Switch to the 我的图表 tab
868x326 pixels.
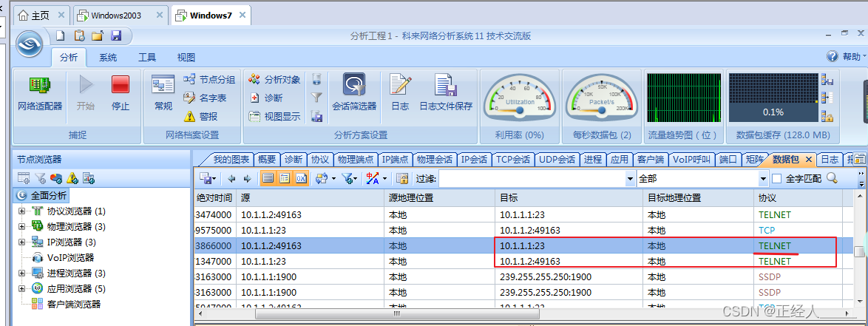point(231,160)
